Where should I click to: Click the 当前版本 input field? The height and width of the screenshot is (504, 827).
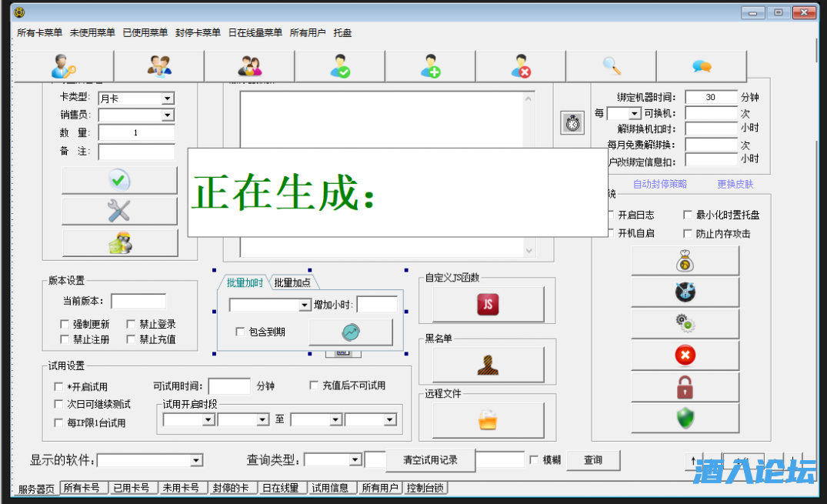(x=138, y=301)
